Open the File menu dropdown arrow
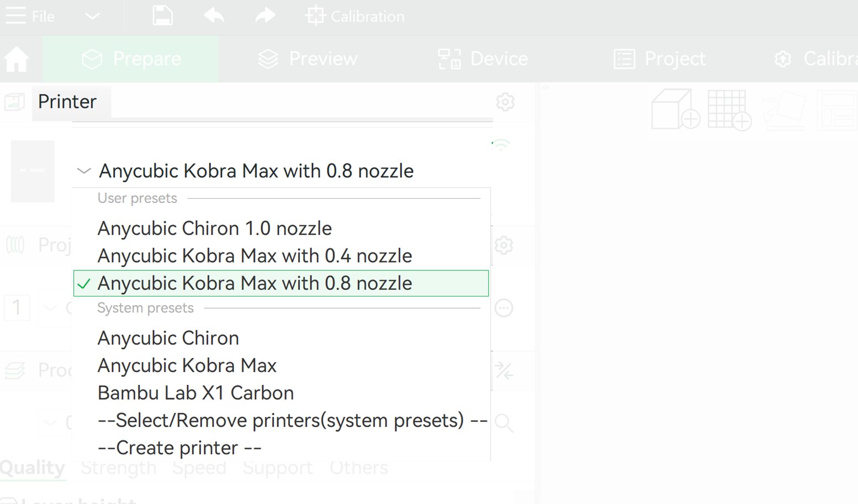This screenshot has width=858, height=504. 92,16
